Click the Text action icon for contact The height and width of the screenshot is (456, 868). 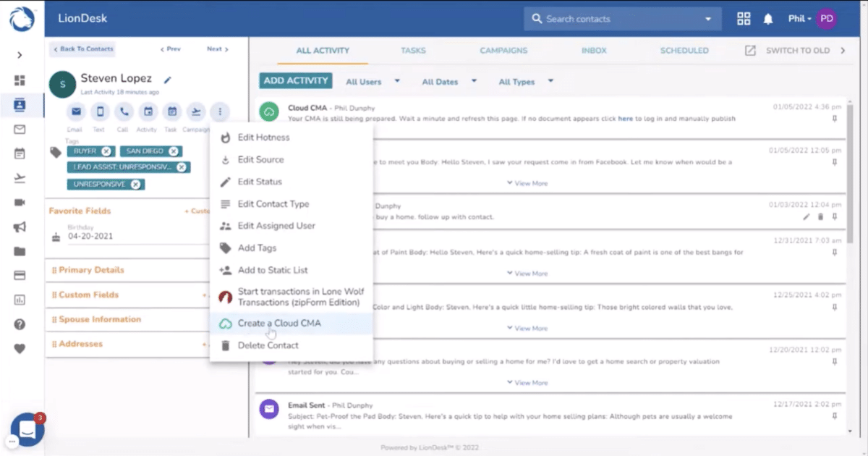(x=101, y=111)
